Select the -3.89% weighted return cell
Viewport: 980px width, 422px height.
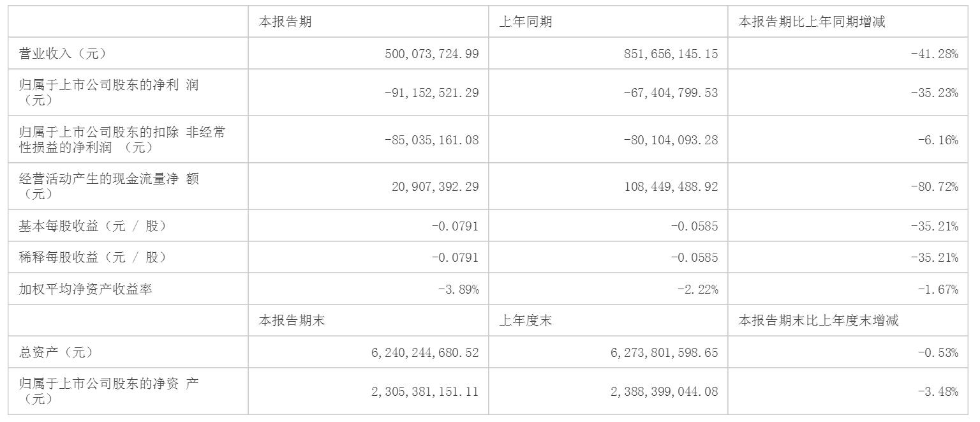point(458,289)
